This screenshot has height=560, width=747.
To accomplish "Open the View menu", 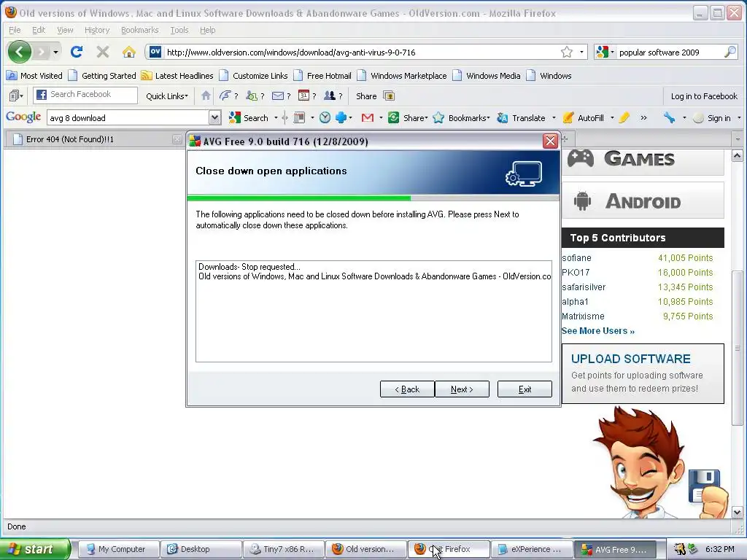I will (x=65, y=30).
